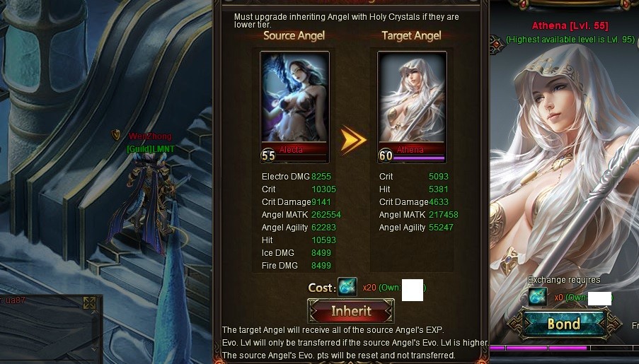This screenshot has height=364, width=639.
Task: Click the Inherit button
Action: tap(351, 311)
